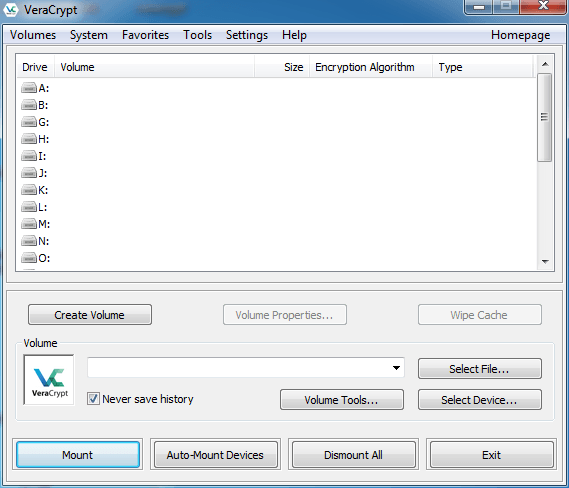Click the VeraCrypt title bar app icon
569x488 pixels.
[11, 10]
